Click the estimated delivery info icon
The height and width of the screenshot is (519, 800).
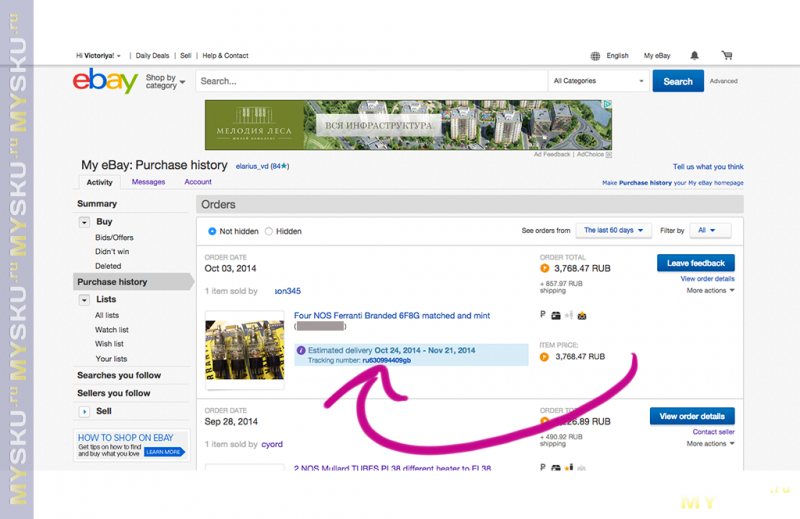click(301, 350)
